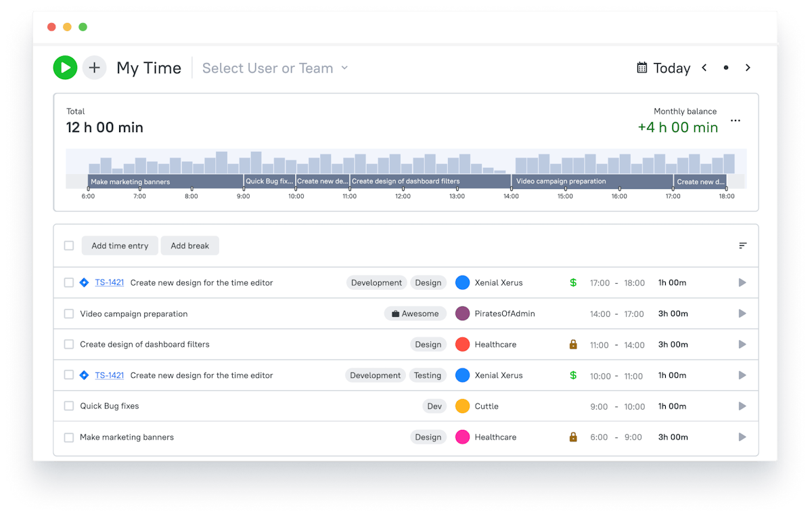
Task: Resume timer for dashboard filters entry
Action: [x=742, y=344]
